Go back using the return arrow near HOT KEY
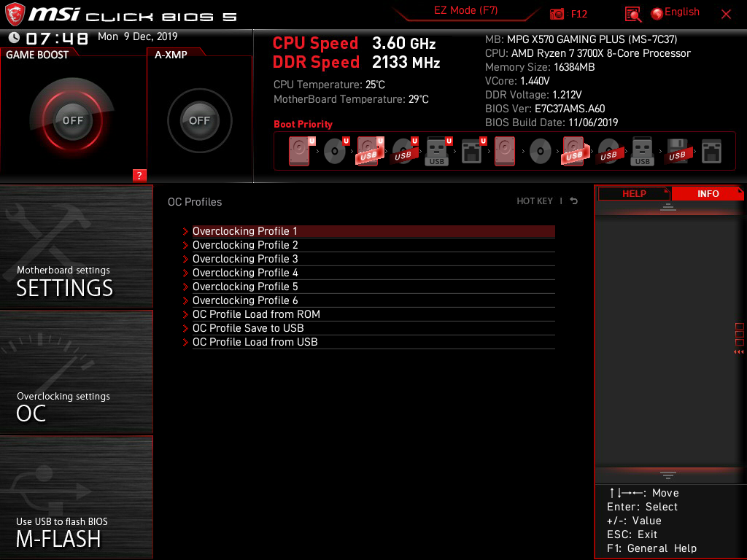 click(573, 201)
